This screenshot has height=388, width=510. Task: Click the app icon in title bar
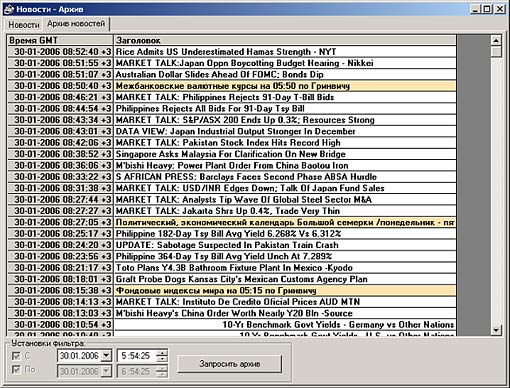tap(9, 9)
